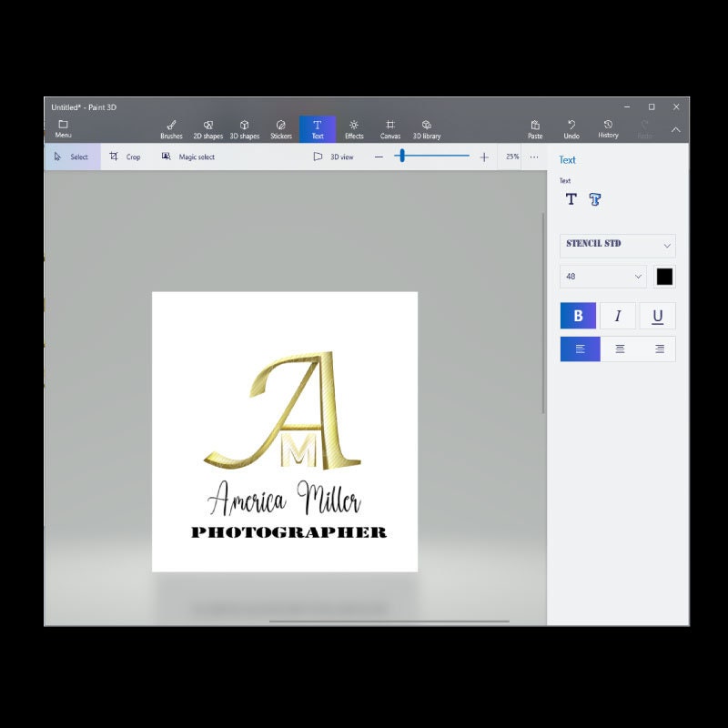Image resolution: width=728 pixels, height=728 pixels.
Task: Open the STENCIL STD font dropdown
Action: point(616,246)
